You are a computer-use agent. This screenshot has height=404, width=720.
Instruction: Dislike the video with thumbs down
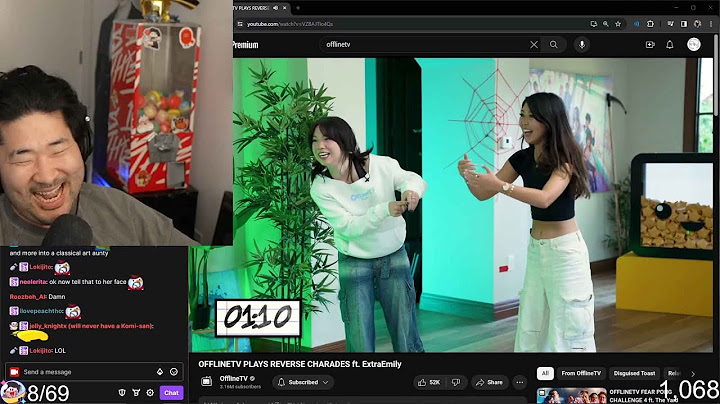[x=456, y=382]
